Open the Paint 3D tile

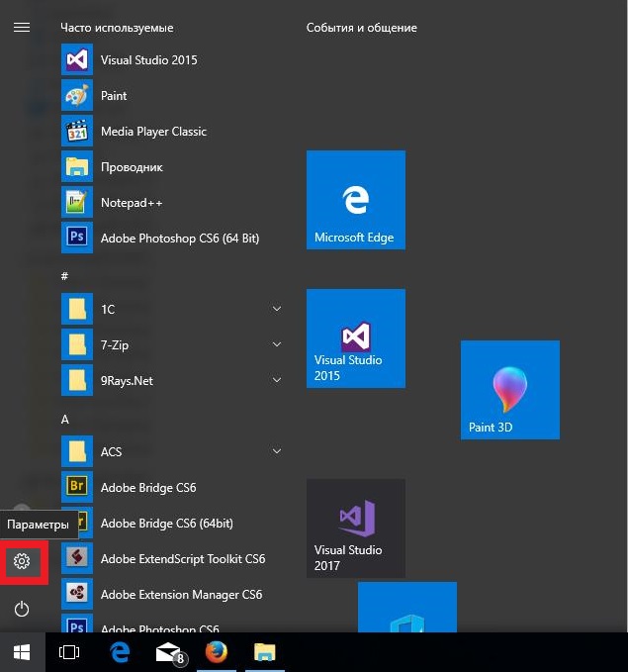(x=510, y=390)
